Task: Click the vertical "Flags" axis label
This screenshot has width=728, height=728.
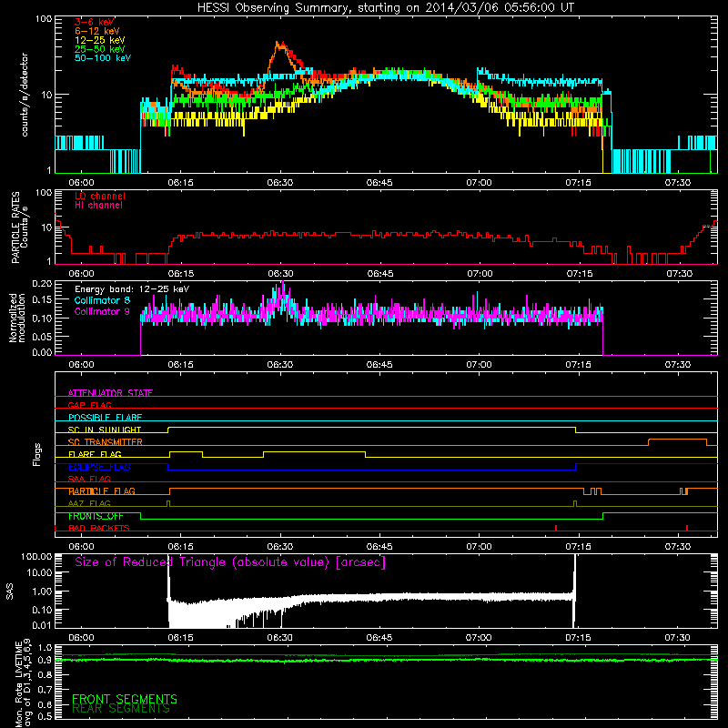Action: [x=36, y=454]
